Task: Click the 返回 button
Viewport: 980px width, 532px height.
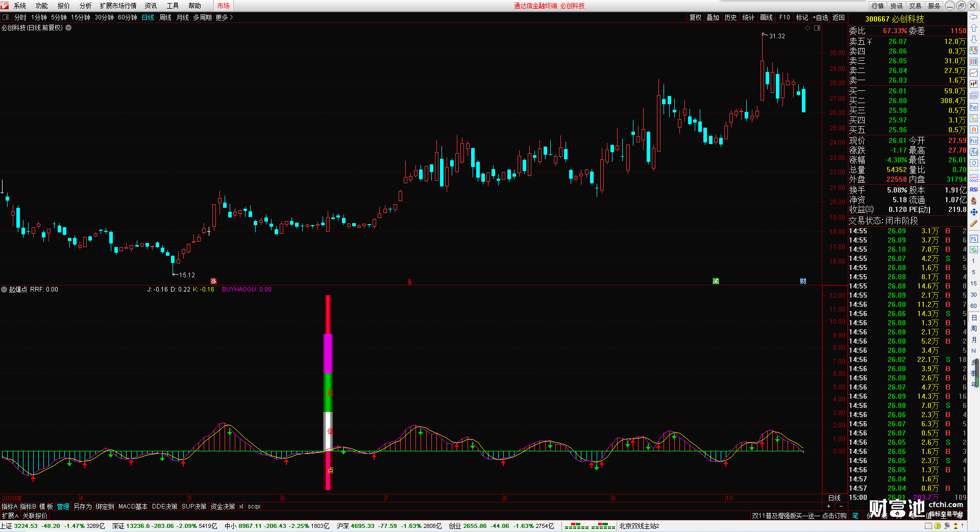Action: pyautogui.click(x=839, y=17)
